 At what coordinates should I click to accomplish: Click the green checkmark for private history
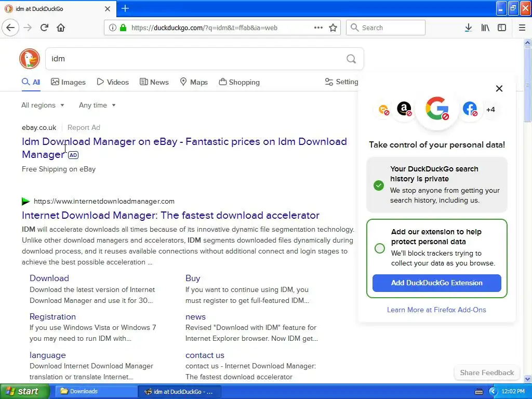[379, 185]
